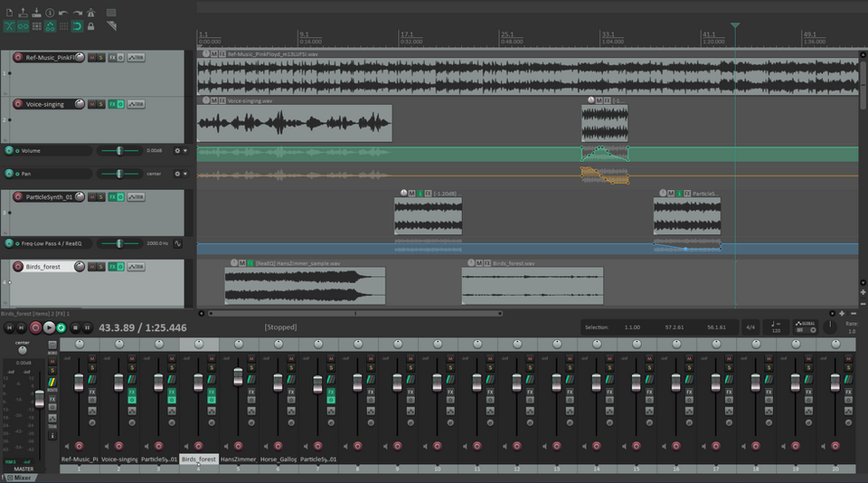Click the transport Record button
868x483 pixels.
(35, 328)
